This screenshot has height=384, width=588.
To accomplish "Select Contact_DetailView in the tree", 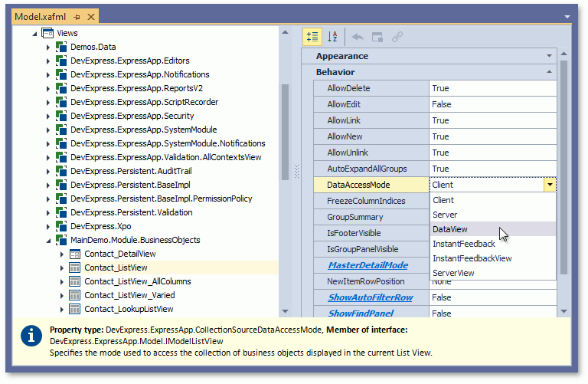I will 119,254.
